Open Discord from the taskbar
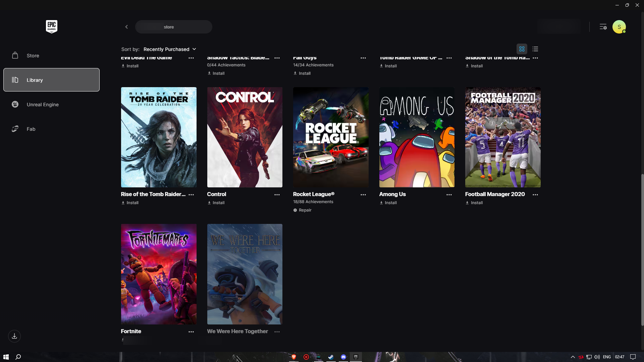644x362 pixels. coord(343,357)
